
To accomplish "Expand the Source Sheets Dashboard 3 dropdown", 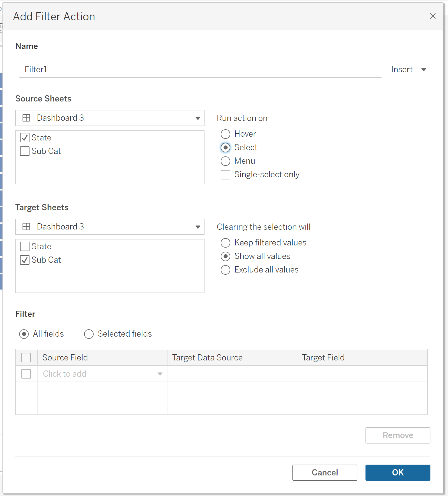I will 198,118.
